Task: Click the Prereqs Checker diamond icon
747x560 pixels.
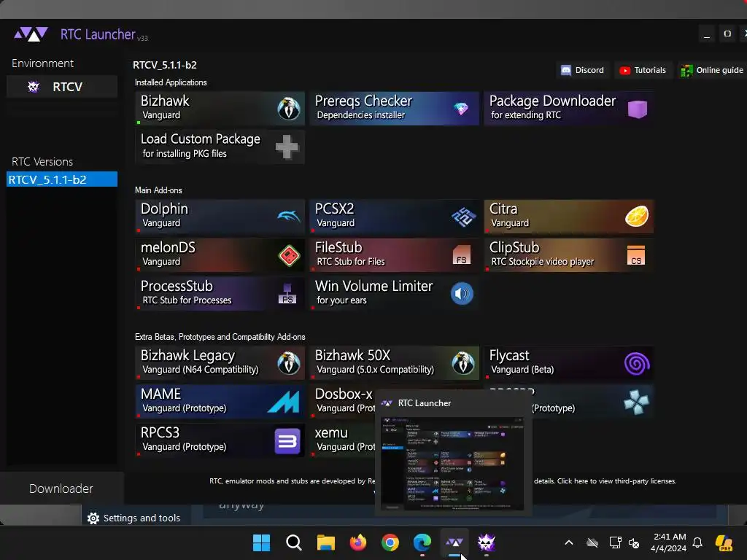Action: tap(461, 109)
